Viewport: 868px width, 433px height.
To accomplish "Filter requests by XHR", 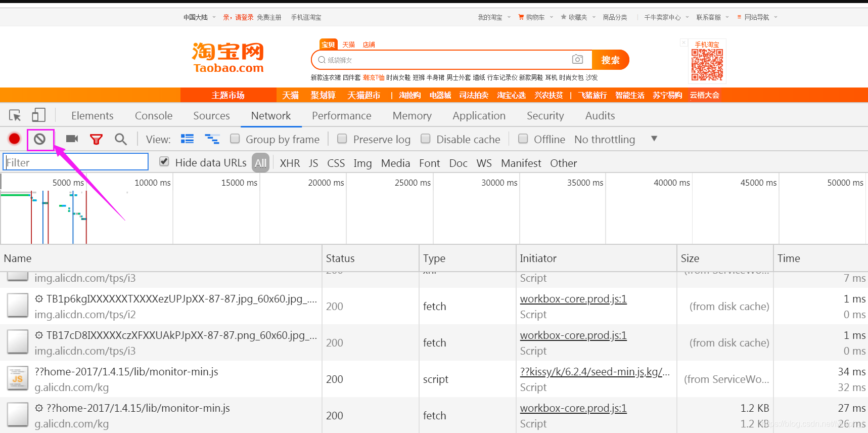I will 290,163.
